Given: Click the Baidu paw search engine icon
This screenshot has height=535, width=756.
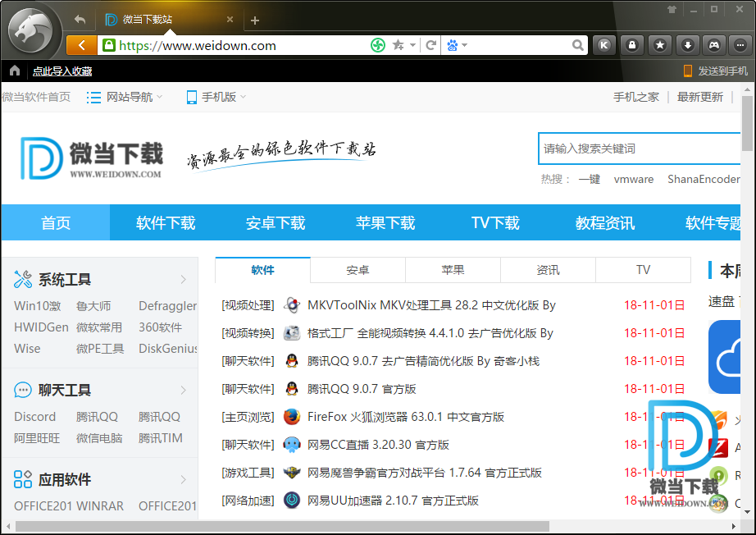Looking at the screenshot, I should point(453,45).
